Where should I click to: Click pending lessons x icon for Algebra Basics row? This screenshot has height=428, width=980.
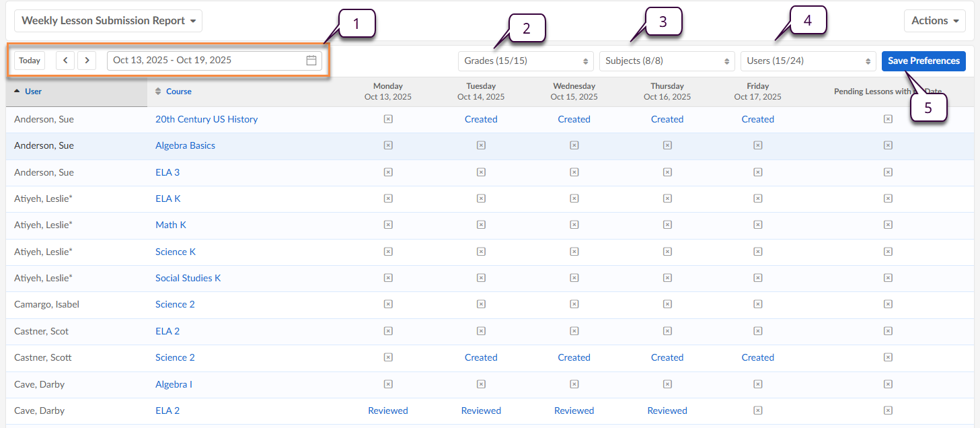point(887,145)
